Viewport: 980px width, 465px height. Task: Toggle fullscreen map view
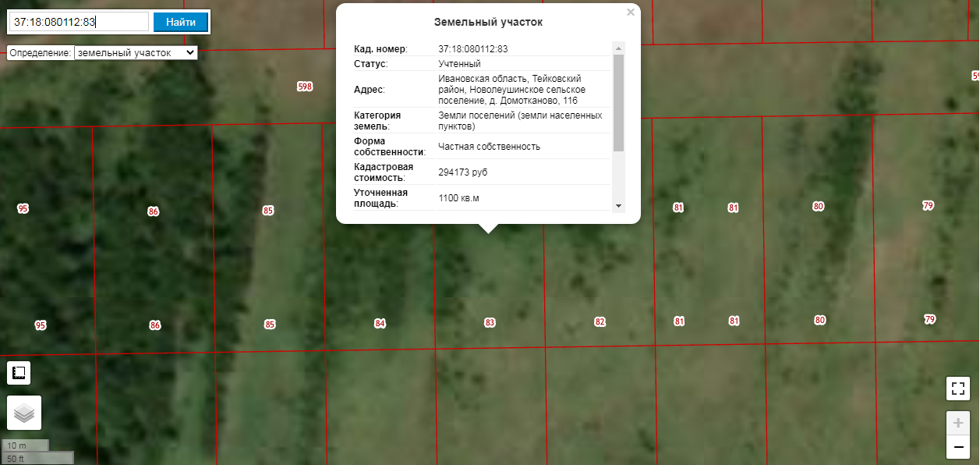pos(958,388)
